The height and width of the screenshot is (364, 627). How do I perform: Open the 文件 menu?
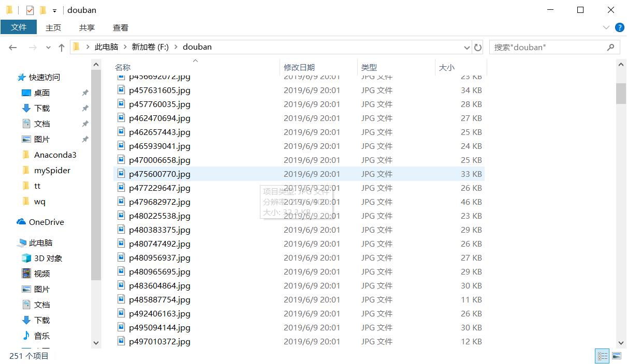(x=19, y=27)
